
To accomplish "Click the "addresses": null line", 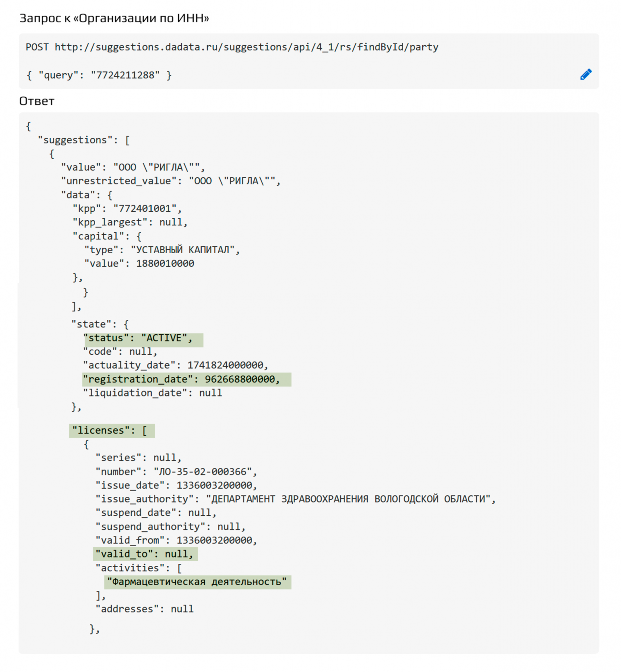I will pyautogui.click(x=144, y=609).
